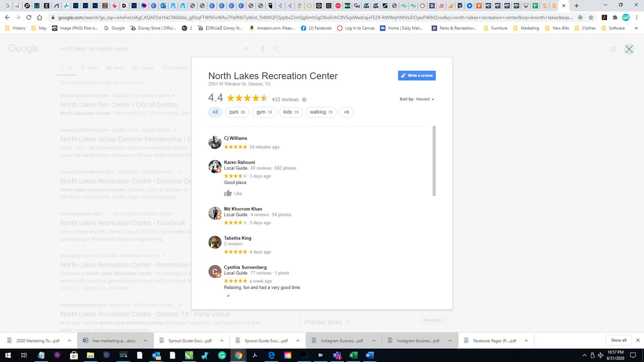
Task: Open Task View on taskbar
Action: pyautogui.click(x=24, y=355)
